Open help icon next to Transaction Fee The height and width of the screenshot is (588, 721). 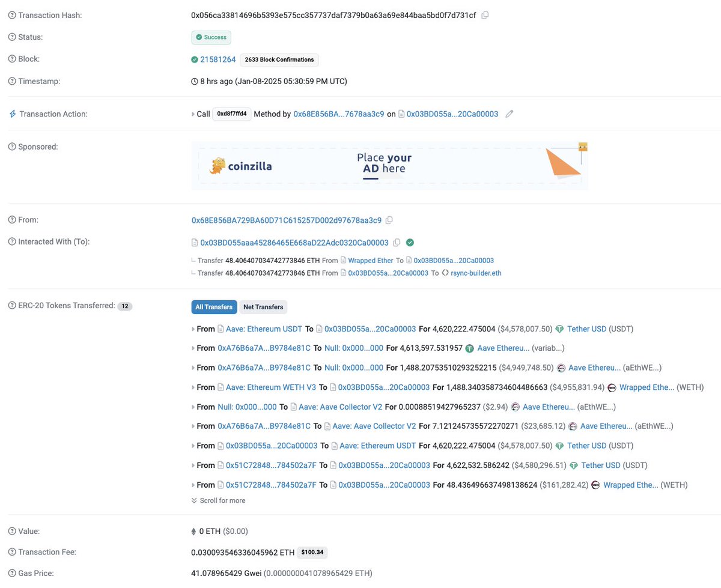pos(12,552)
